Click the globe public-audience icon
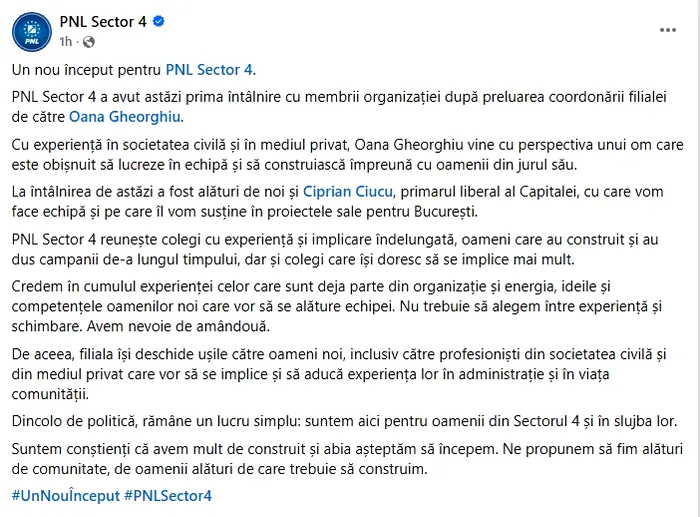This screenshot has height=517, width=700. coord(89,42)
